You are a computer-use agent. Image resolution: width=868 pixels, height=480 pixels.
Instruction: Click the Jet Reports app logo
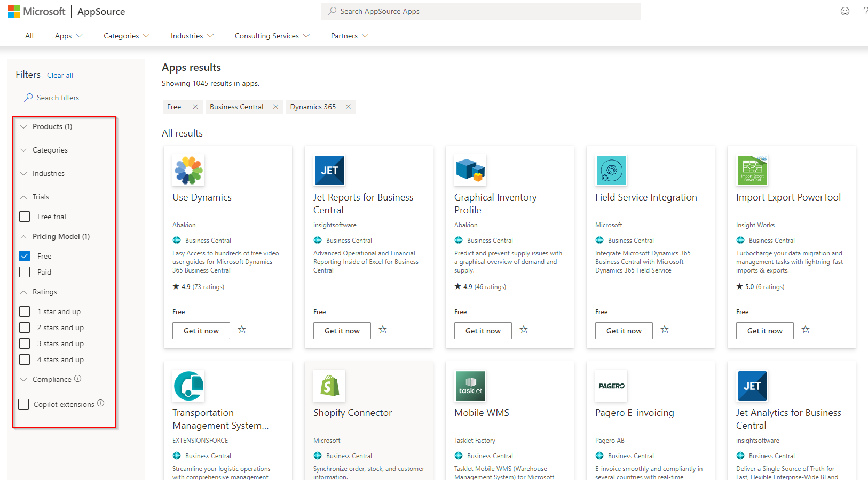(x=329, y=171)
